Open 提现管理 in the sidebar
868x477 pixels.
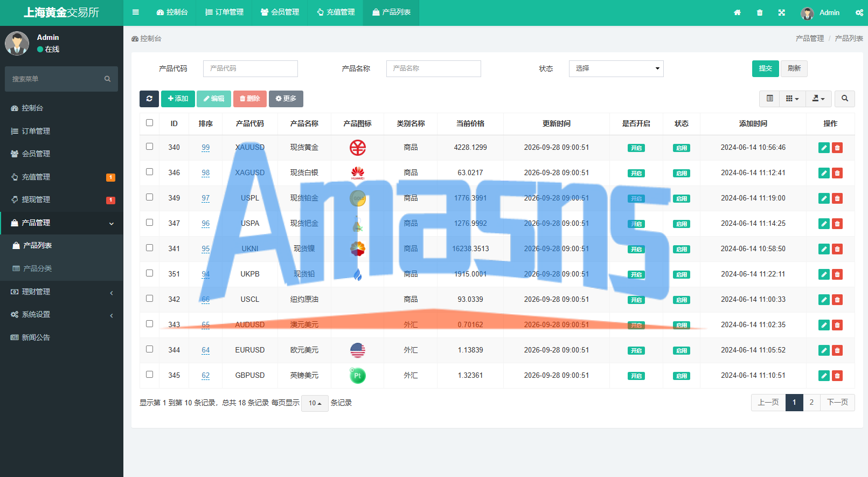[61, 199]
